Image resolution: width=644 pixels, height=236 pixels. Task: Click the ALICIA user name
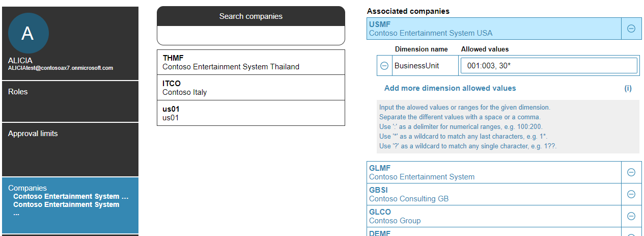[20, 61]
